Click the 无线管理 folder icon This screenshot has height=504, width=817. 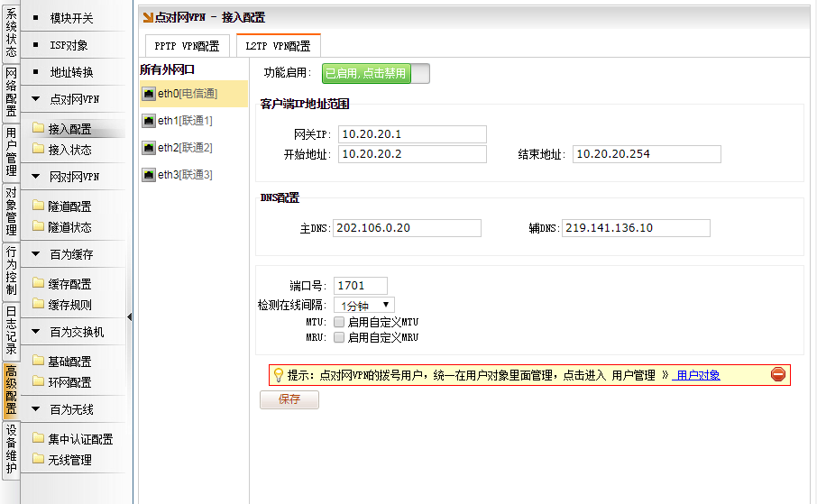pos(38,459)
